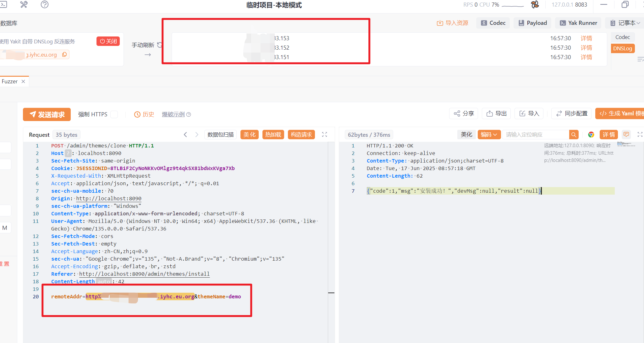
Task: Open 详情 link for first DNSLog record
Action: pyautogui.click(x=586, y=38)
